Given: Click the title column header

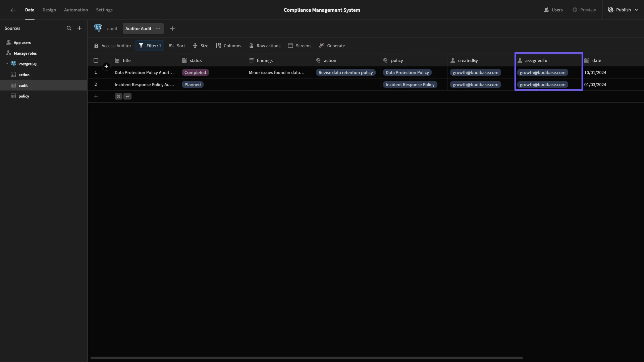Looking at the screenshot, I should [x=145, y=61].
